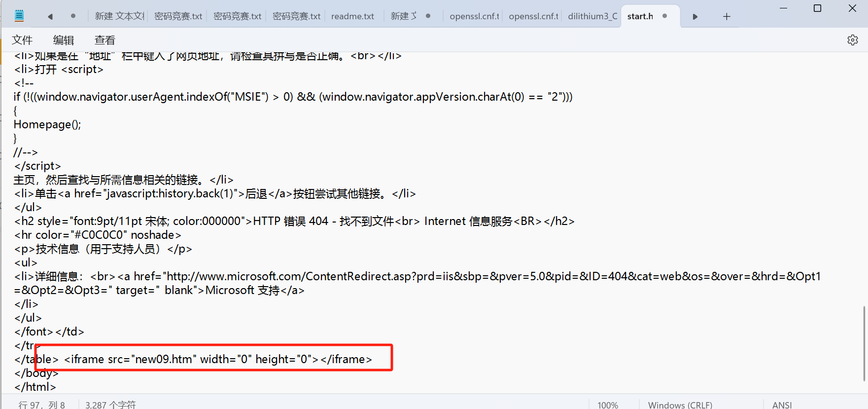Click the Windows (CRLF) line ending indicator
The width and height of the screenshot is (868, 409).
pyautogui.click(x=680, y=405)
